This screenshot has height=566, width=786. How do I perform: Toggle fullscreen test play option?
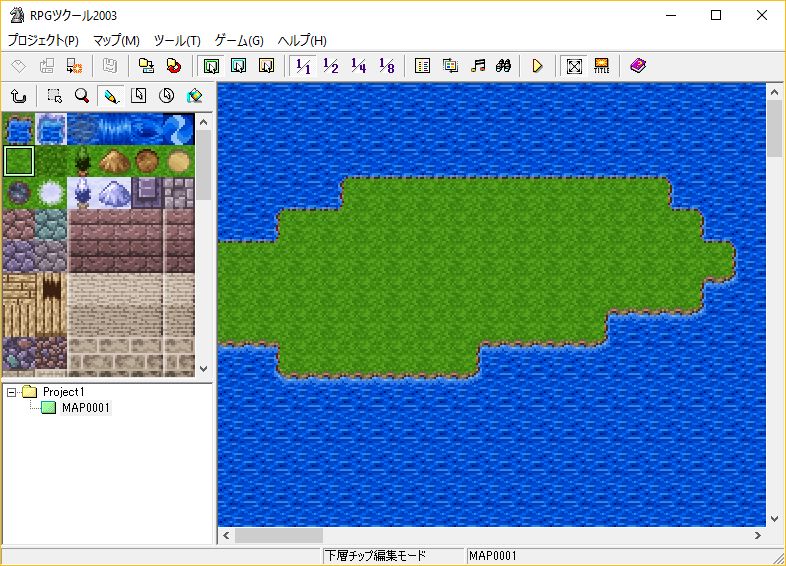pyautogui.click(x=574, y=66)
